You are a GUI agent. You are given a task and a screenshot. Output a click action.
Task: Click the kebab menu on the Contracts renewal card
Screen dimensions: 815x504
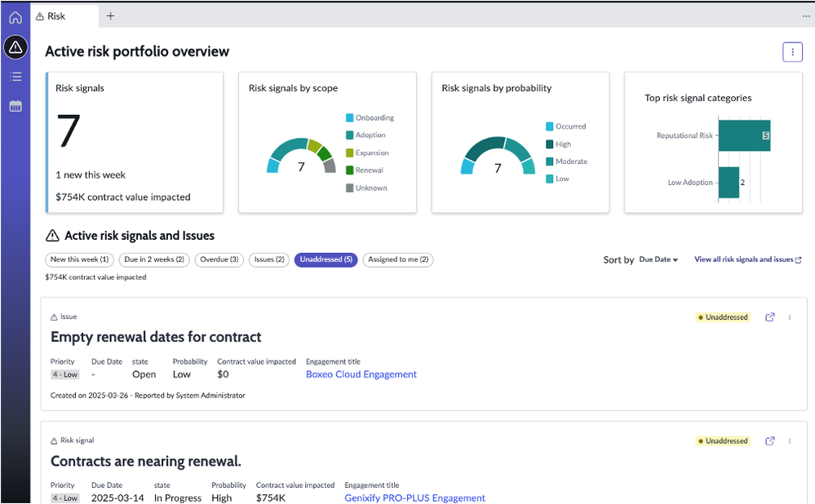(x=790, y=440)
